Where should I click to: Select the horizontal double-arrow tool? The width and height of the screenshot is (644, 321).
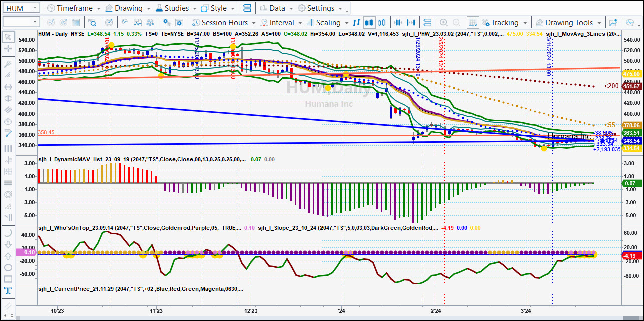tap(8, 87)
